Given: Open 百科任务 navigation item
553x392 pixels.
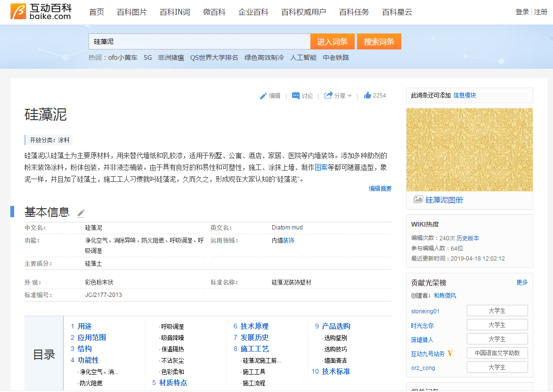Looking at the screenshot, I should pyautogui.click(x=354, y=12).
